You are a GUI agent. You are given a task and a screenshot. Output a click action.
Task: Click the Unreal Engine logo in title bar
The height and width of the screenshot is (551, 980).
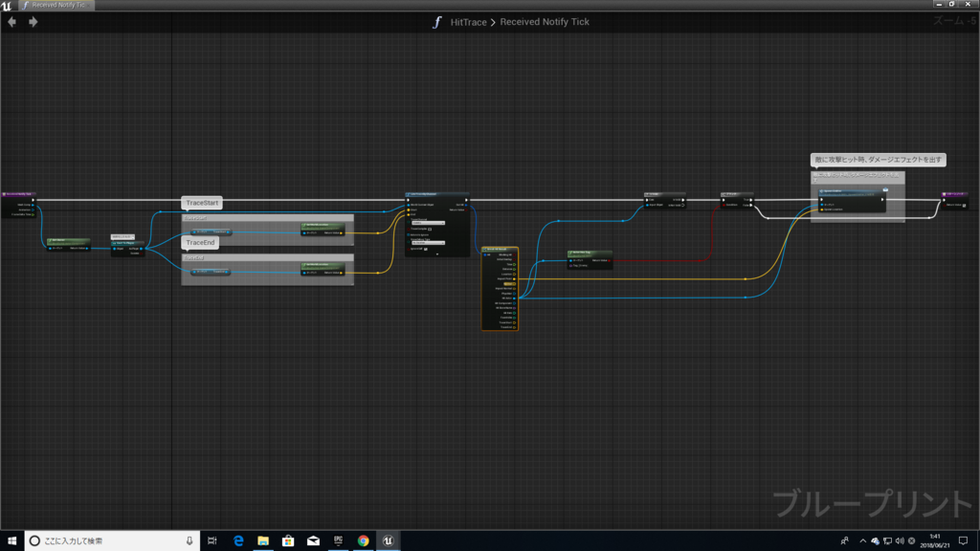click(x=7, y=5)
